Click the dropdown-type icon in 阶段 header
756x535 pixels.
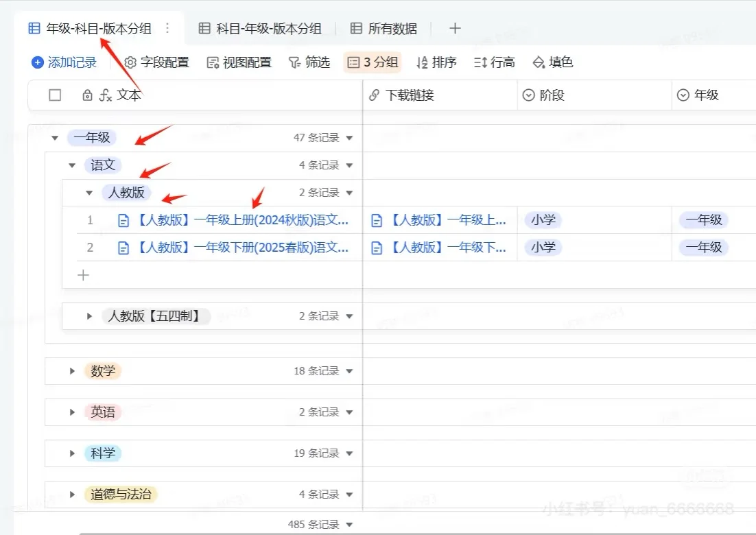click(529, 95)
